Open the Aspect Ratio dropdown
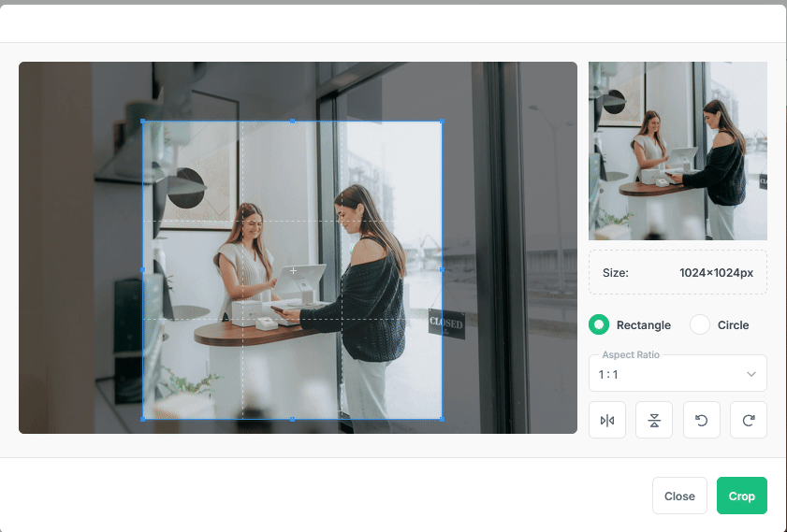Screen dimensions: 787x532 pos(678,374)
